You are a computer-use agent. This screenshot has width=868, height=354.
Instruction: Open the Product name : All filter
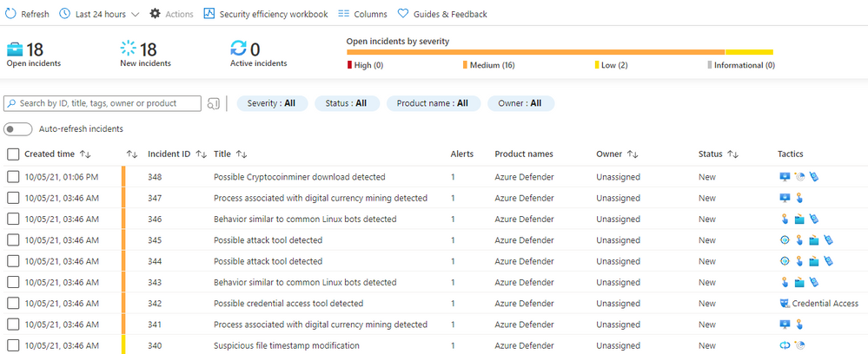[434, 103]
